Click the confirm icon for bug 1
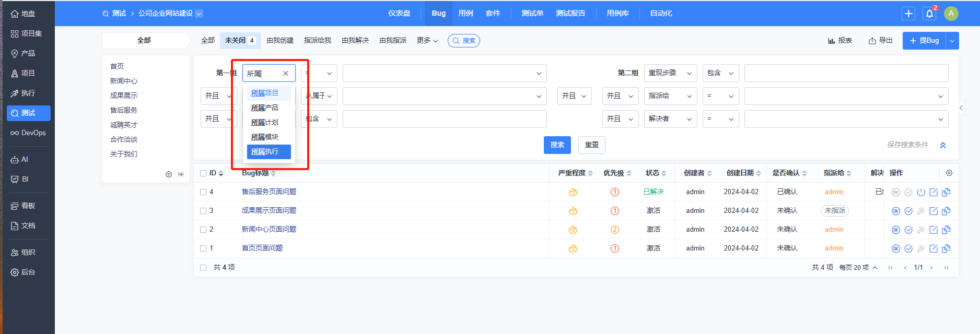 point(896,248)
